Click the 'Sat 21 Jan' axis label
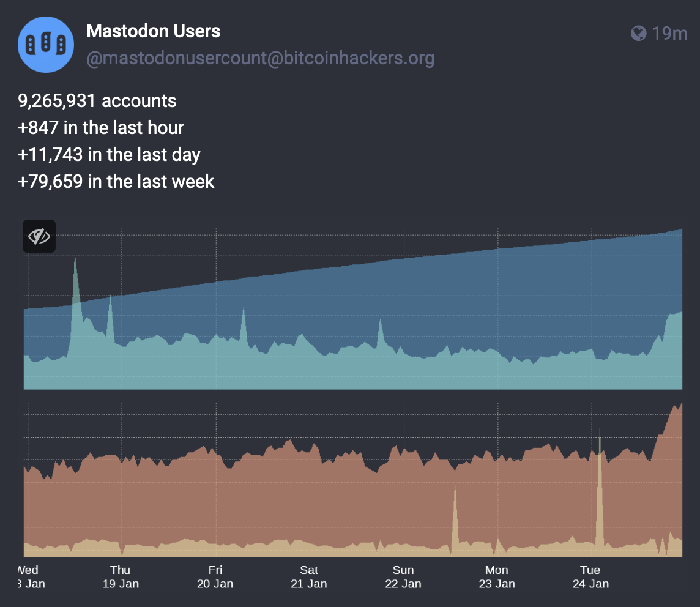The height and width of the screenshot is (607, 700). pos(309,576)
